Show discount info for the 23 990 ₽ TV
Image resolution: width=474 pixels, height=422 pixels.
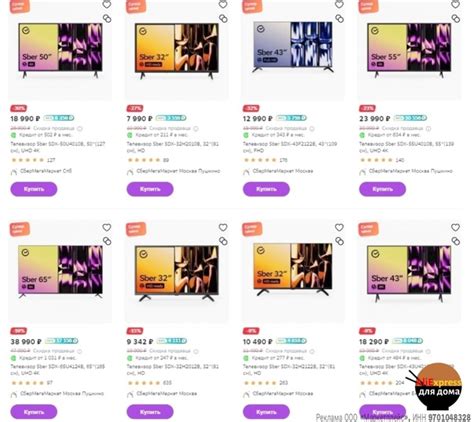(428, 128)
